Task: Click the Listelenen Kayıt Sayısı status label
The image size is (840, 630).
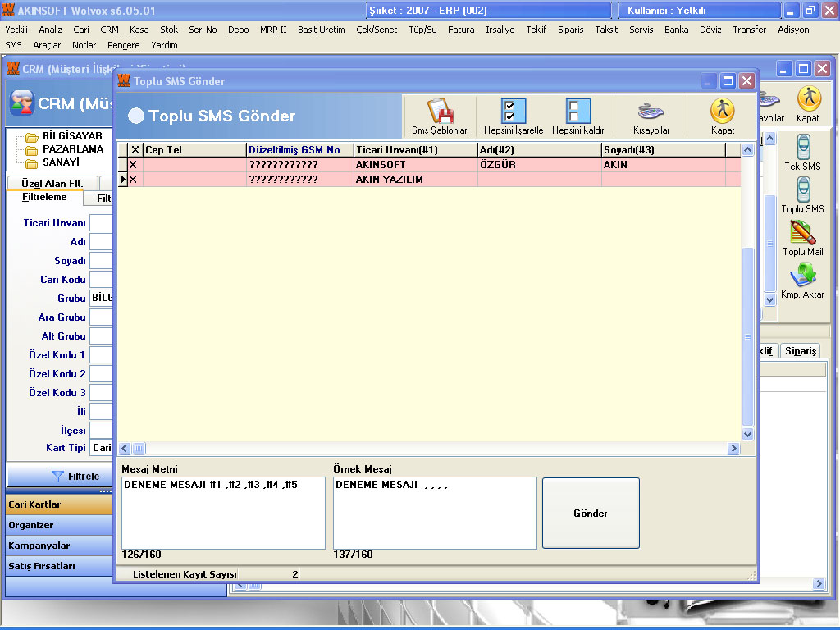Action: point(185,574)
